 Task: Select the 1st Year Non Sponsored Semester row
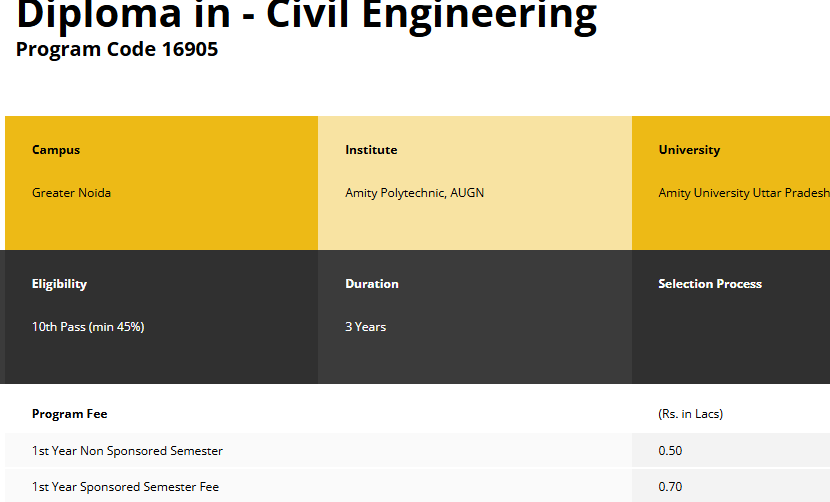tap(127, 451)
